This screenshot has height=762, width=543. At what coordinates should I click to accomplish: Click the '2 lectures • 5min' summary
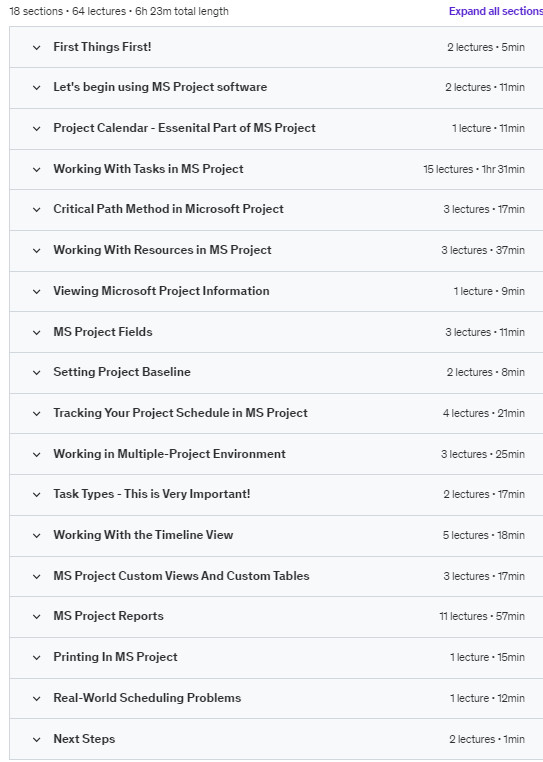tap(486, 47)
